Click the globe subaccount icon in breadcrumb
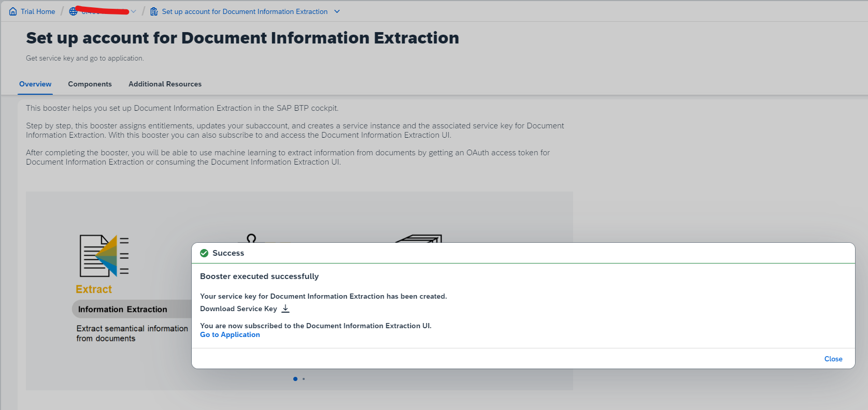This screenshot has height=410, width=868. 73,11
